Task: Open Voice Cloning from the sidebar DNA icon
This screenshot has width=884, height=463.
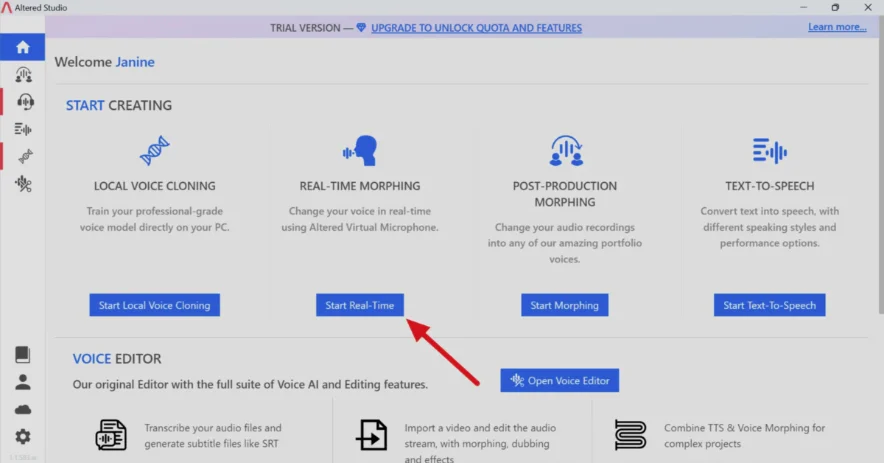Action: [25, 156]
